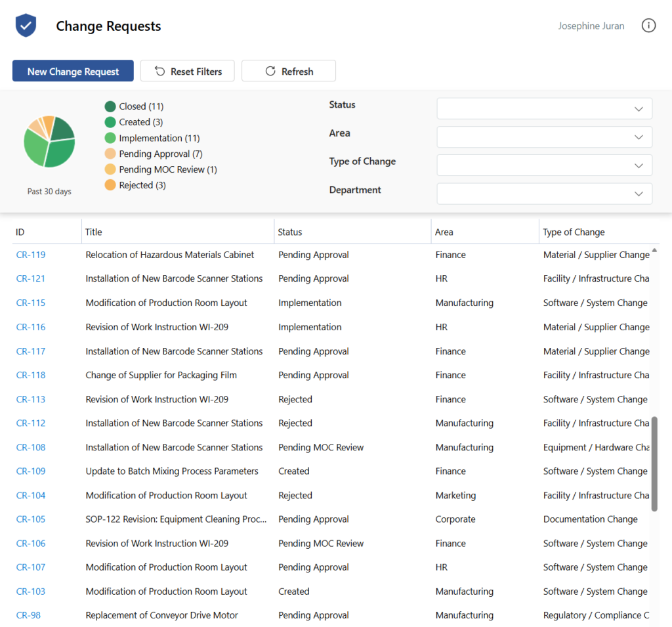Open the Status filter dropdown
Viewport: 672px width, 627px height.
pos(544,109)
